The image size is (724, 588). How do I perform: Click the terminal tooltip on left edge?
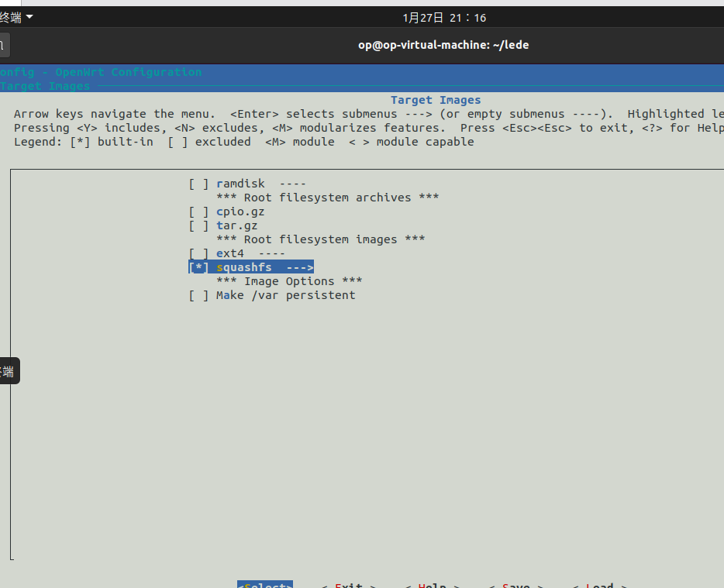(9, 370)
